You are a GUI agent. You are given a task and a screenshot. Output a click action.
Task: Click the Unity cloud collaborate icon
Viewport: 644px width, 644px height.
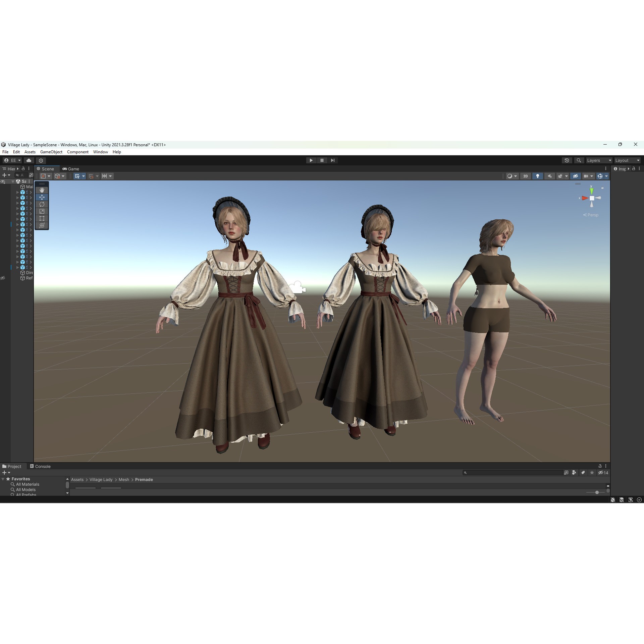[x=29, y=160]
